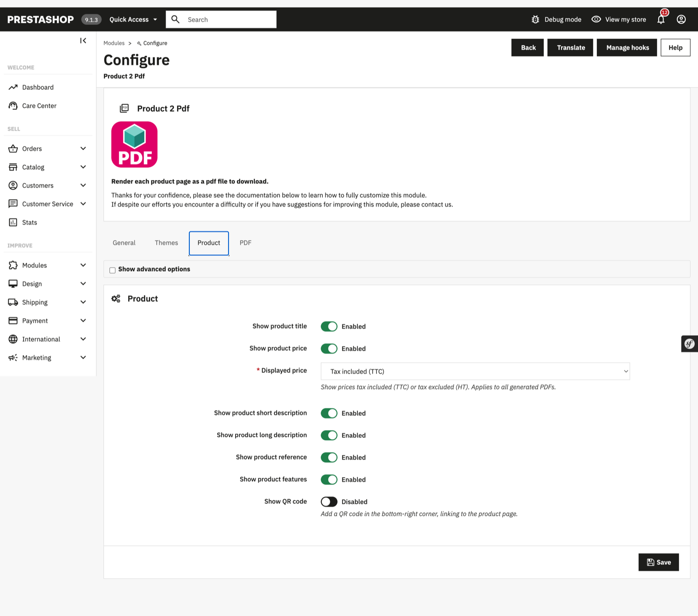Click the Debug mode bug icon

(535, 19)
